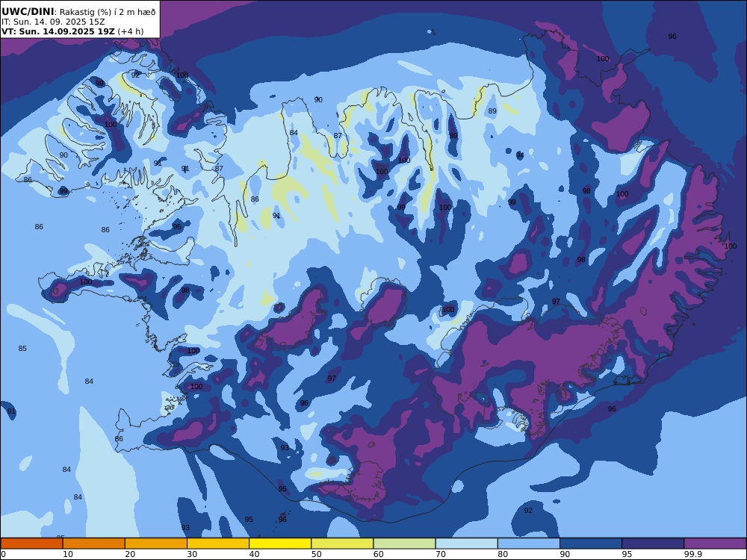Click the 'VT: Sun. 14.09.2025 19Z (+4 h)' line
This screenshot has height=560, width=747.
tap(72, 31)
